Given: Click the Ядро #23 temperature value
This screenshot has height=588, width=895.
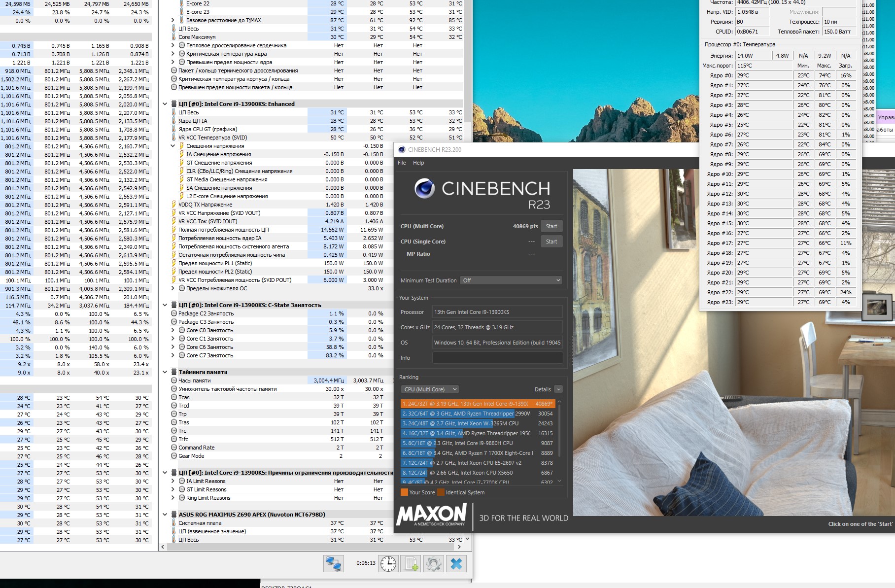Looking at the screenshot, I should coord(763,302).
